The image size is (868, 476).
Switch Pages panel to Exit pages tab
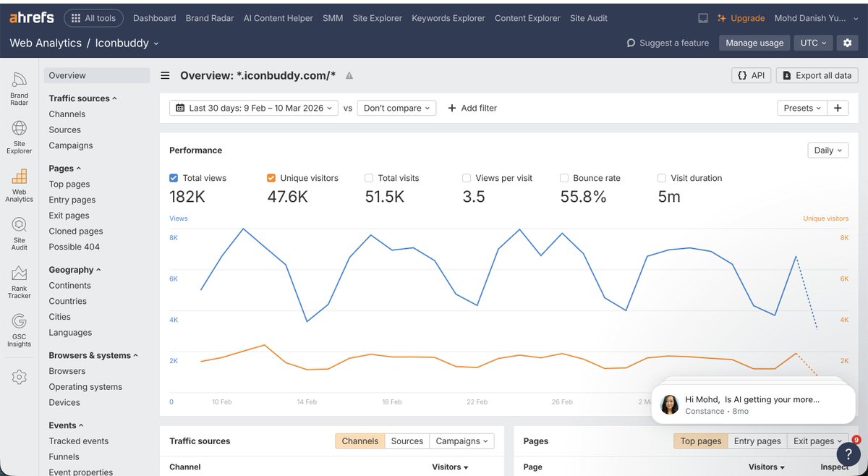coord(817,441)
